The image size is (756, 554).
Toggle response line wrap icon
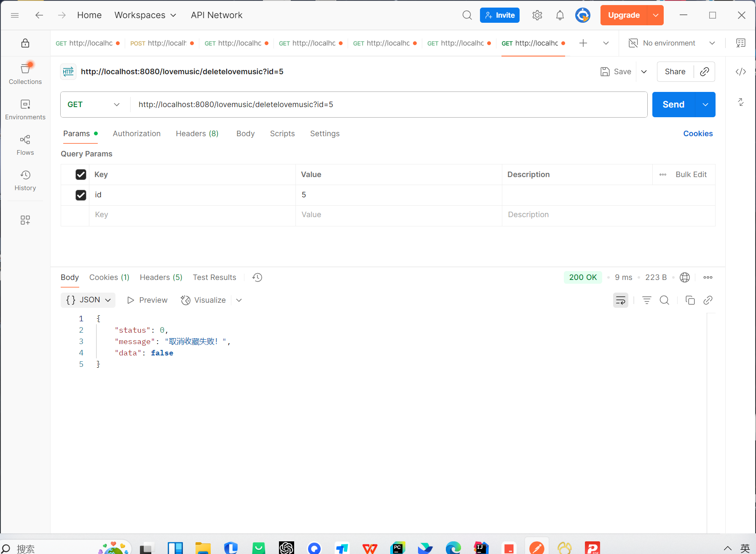pyautogui.click(x=621, y=300)
